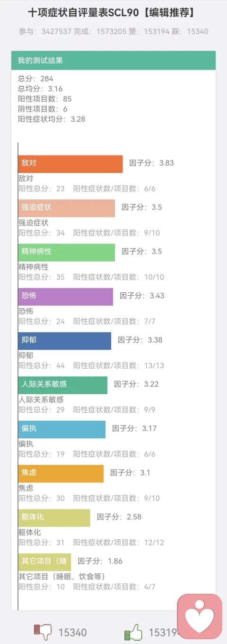This screenshot has height=644, width=227.
Task: Click the dislike count 15340 below chart
Action: point(72,633)
